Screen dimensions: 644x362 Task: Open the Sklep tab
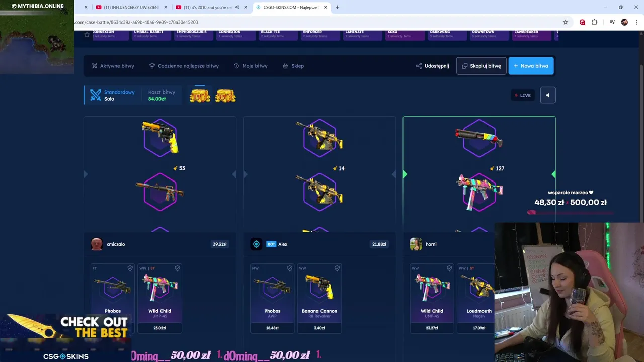click(293, 66)
